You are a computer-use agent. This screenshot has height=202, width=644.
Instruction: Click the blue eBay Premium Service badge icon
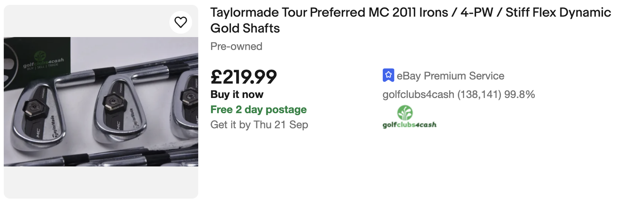point(388,75)
